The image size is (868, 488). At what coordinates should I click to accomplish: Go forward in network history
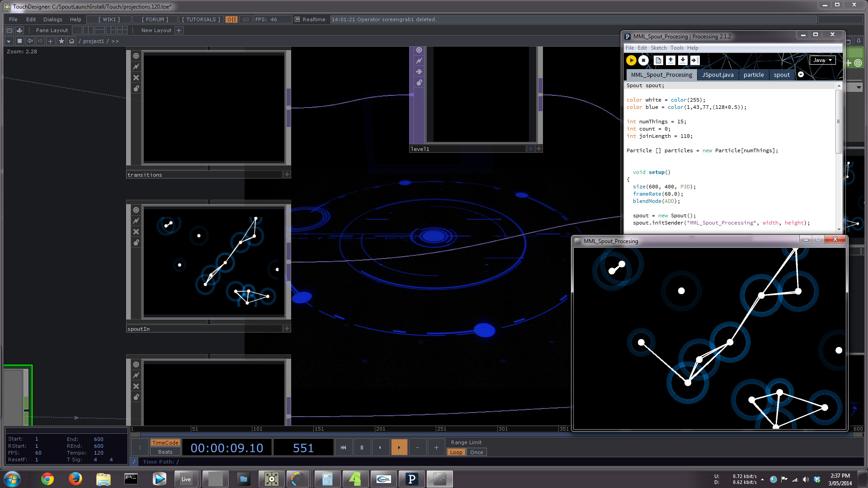(40, 41)
